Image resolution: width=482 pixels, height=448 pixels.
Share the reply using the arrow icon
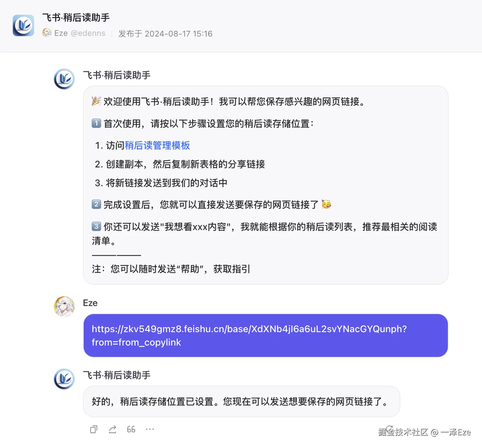[x=112, y=429]
